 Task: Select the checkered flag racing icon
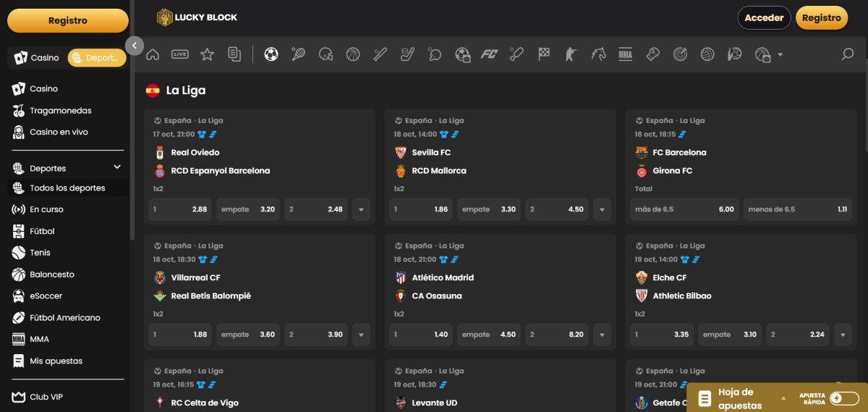click(544, 54)
